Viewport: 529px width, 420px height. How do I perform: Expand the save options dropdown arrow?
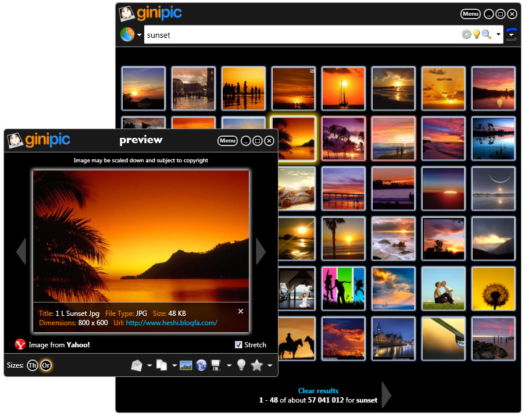(x=229, y=365)
